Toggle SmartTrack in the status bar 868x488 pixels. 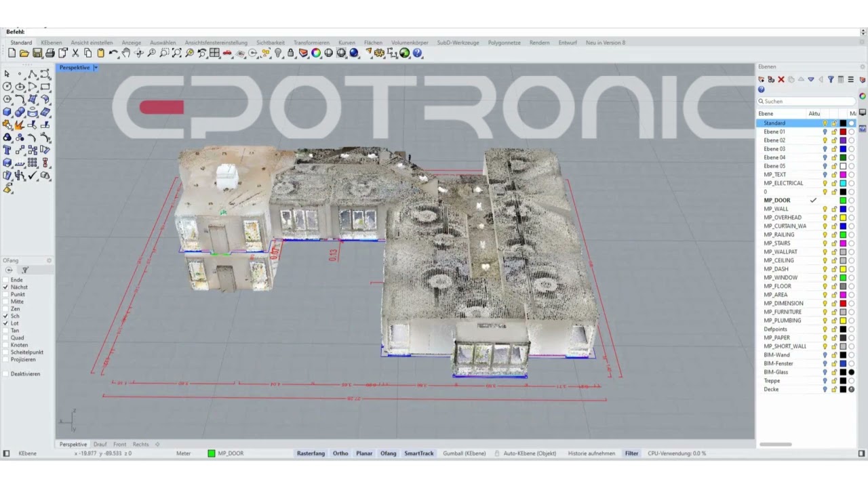[x=418, y=453]
